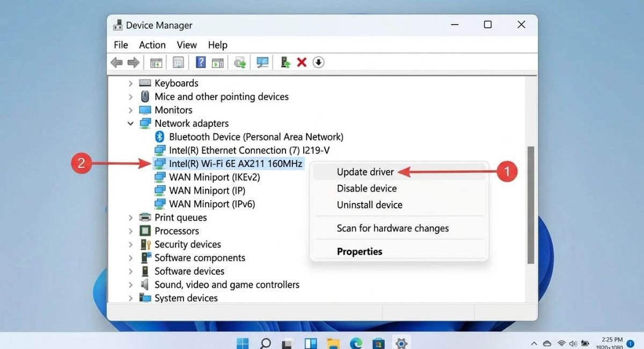Screen dimensions: 644x349
Task: Click the Update device driver toolbar icon
Action: pos(240,63)
